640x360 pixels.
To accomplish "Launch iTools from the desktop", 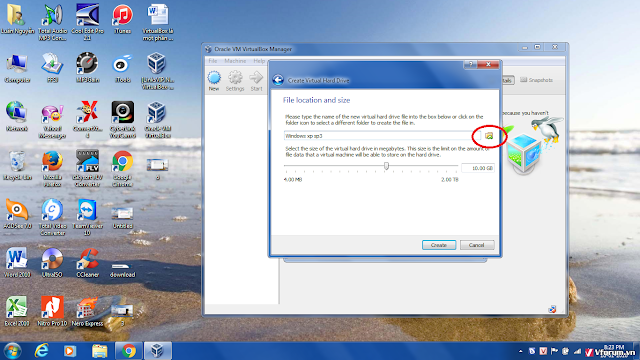I will [x=122, y=68].
